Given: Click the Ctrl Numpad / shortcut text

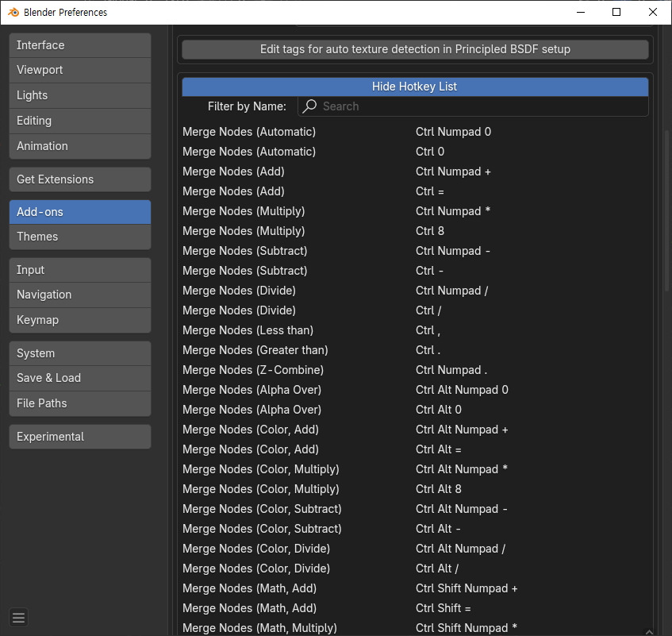Looking at the screenshot, I should (x=451, y=291).
